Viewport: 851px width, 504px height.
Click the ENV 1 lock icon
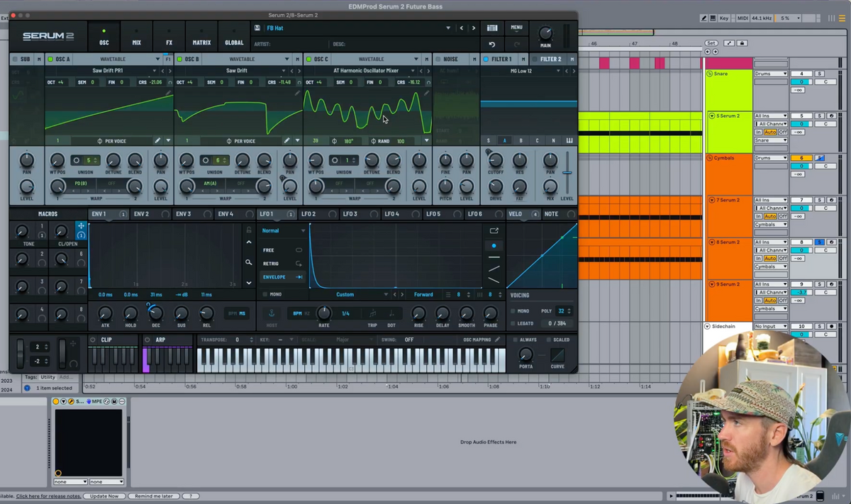tap(248, 230)
